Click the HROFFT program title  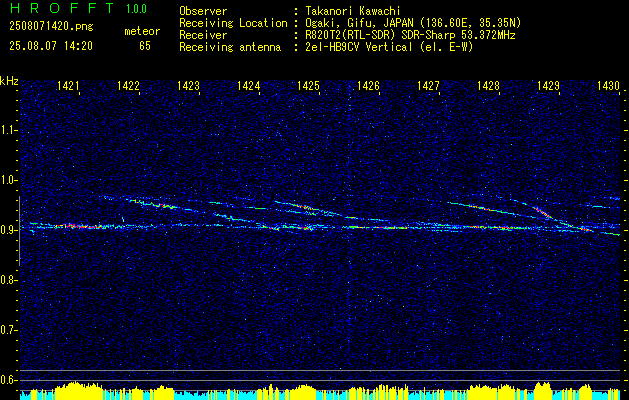61,8
